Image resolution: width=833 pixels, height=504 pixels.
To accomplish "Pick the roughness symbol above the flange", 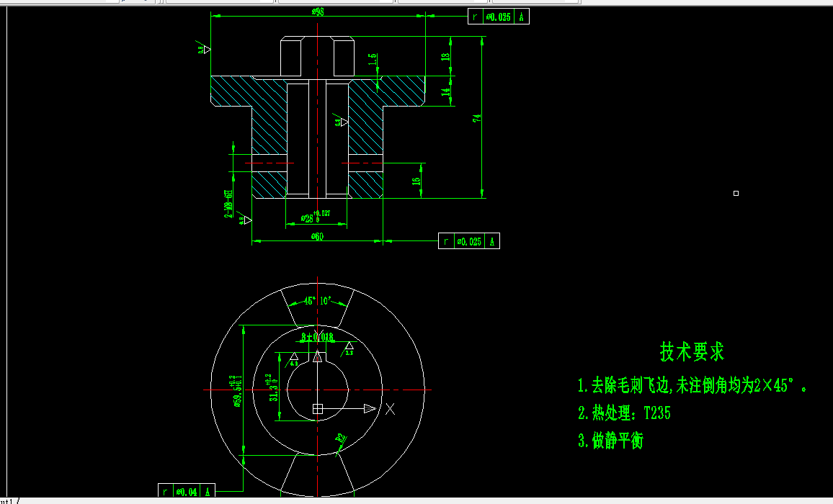I will click(x=203, y=49).
